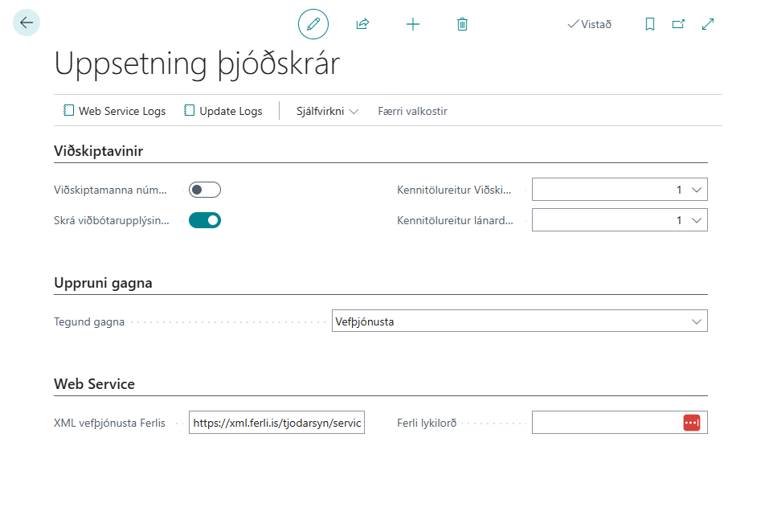Open the Tegund gagna dropdown
Image resolution: width=777 pixels, height=532 pixels.
coord(696,321)
